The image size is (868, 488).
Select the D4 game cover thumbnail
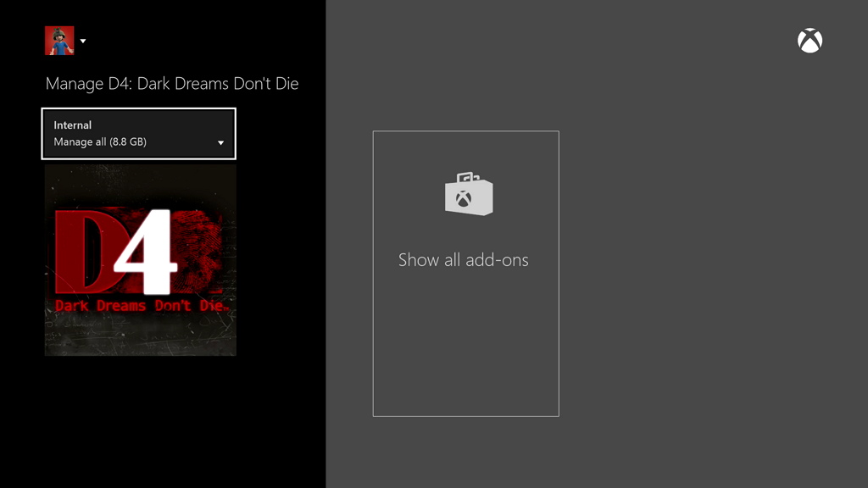141,260
